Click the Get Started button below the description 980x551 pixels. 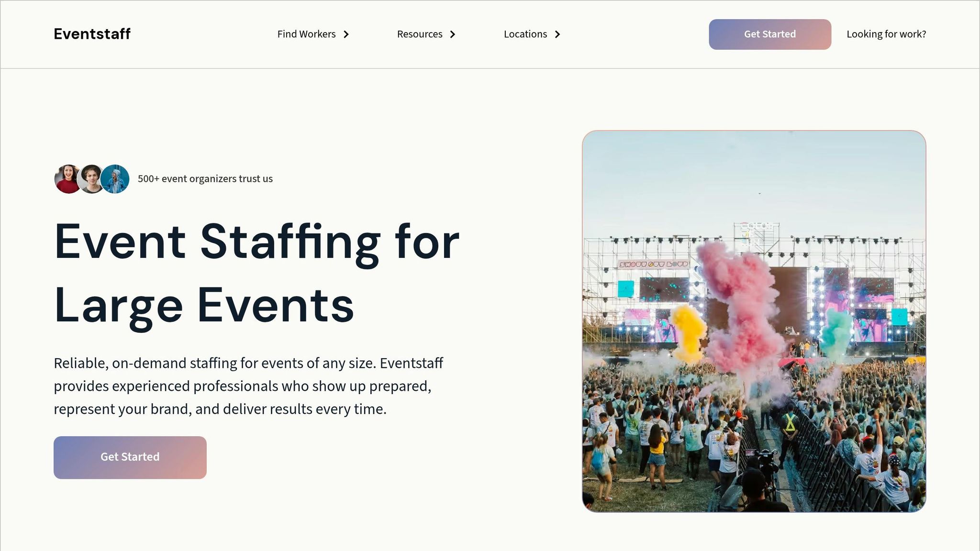(x=130, y=457)
